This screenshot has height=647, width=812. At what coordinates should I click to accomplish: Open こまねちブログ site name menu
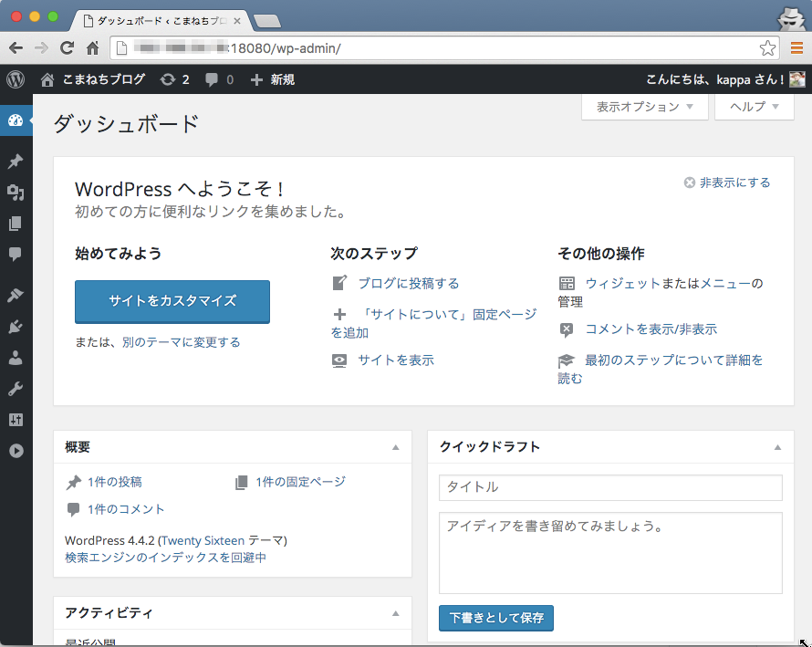point(104,79)
